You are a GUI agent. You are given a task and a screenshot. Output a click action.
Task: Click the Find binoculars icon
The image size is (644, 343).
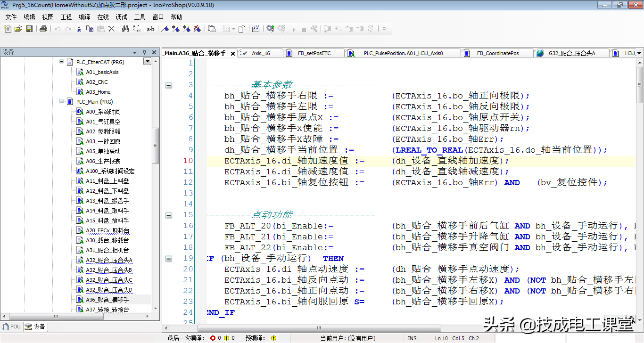(125, 29)
